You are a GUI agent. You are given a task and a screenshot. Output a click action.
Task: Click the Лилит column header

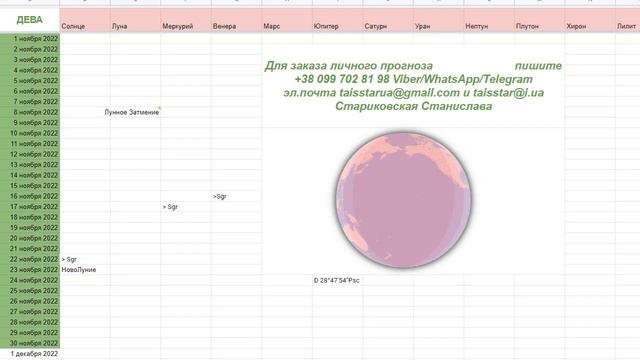pyautogui.click(x=628, y=20)
